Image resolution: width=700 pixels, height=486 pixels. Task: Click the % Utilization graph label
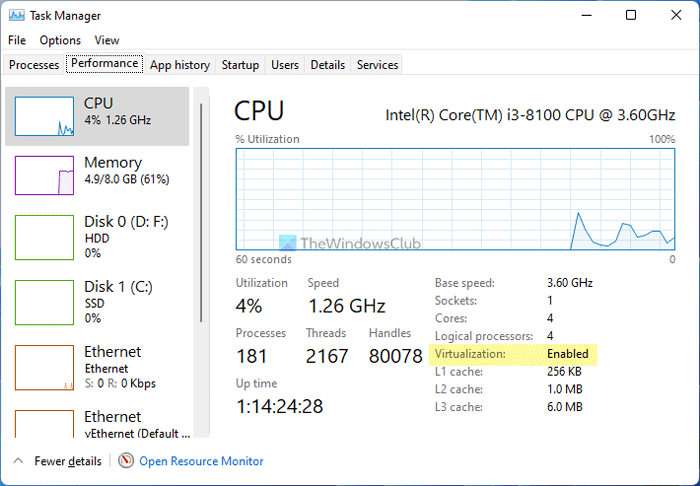(267, 139)
